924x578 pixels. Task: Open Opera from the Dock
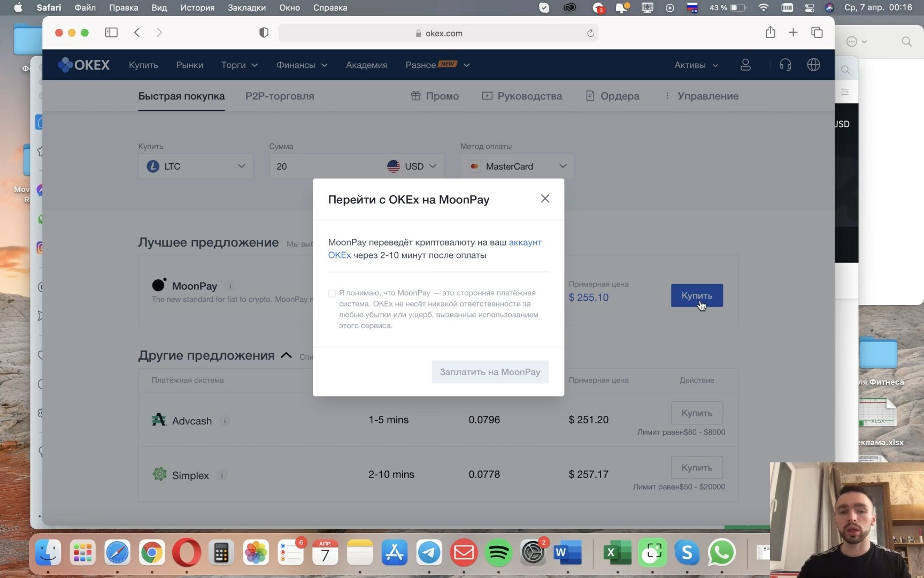coord(187,553)
